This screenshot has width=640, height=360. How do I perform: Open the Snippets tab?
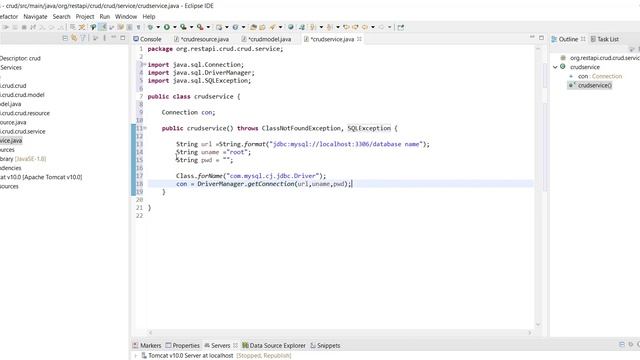(x=325, y=345)
